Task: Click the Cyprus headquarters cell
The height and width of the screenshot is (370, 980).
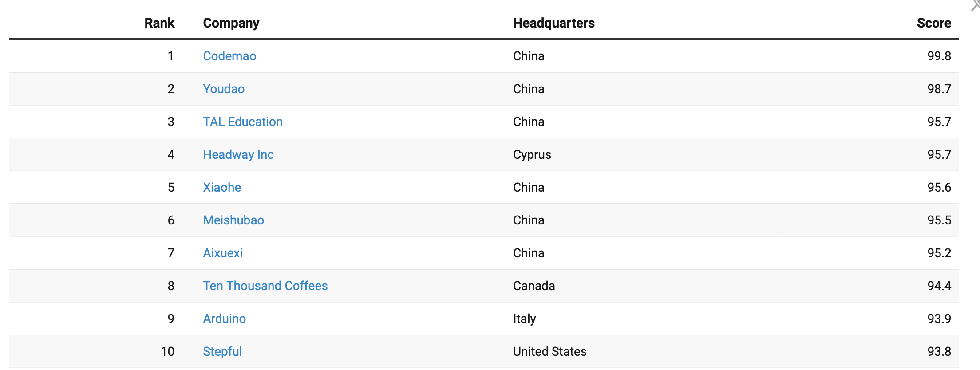Action: (532, 154)
